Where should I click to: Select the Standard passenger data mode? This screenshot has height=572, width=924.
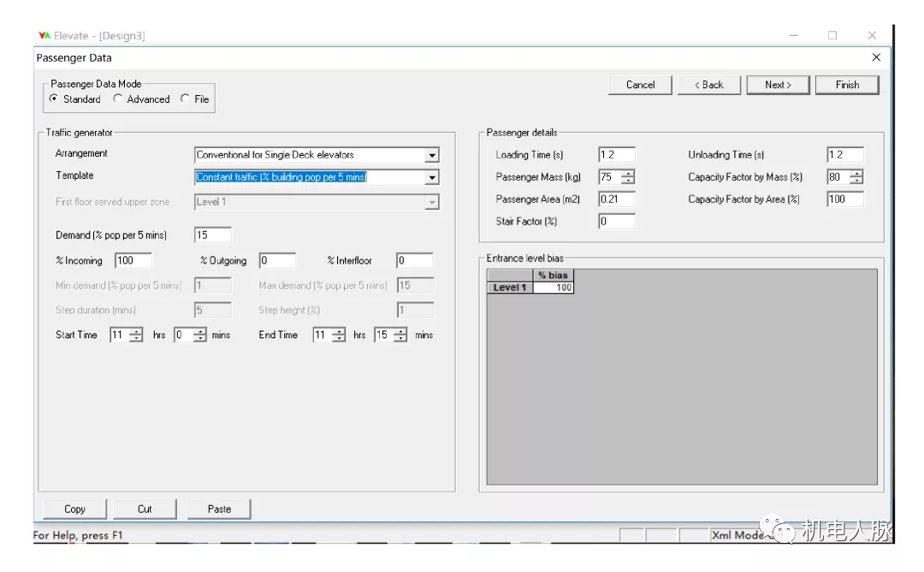pos(54,99)
